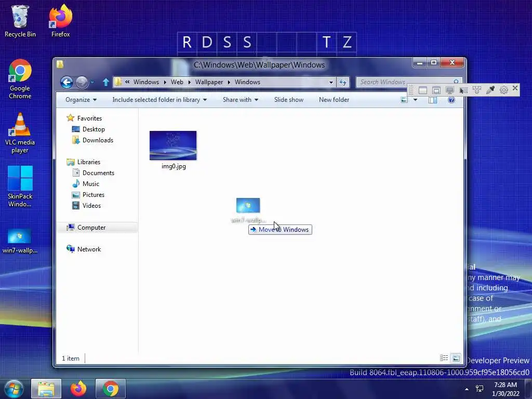532x399 pixels.
Task: Refresh the folder using address bar button
Action: point(343,82)
